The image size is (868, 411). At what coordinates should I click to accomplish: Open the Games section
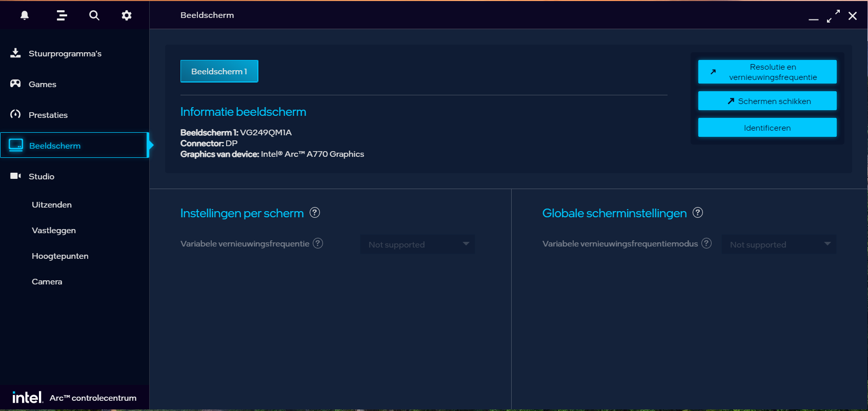tap(42, 85)
